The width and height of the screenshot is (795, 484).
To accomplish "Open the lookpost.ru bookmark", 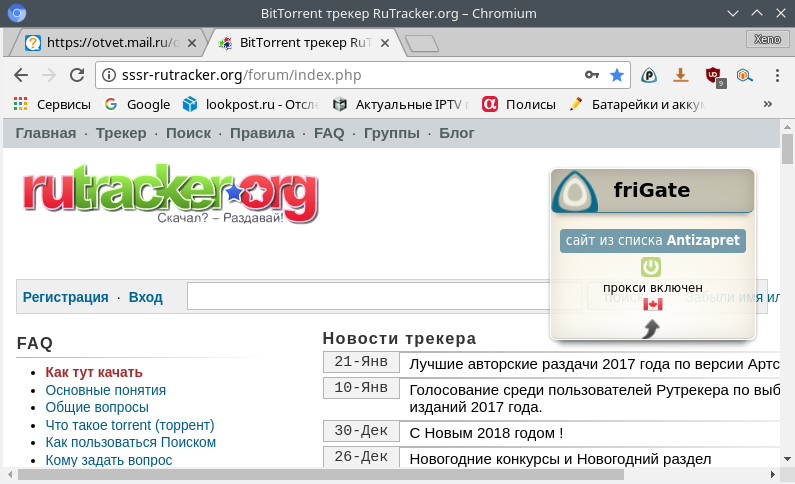I will (x=251, y=104).
